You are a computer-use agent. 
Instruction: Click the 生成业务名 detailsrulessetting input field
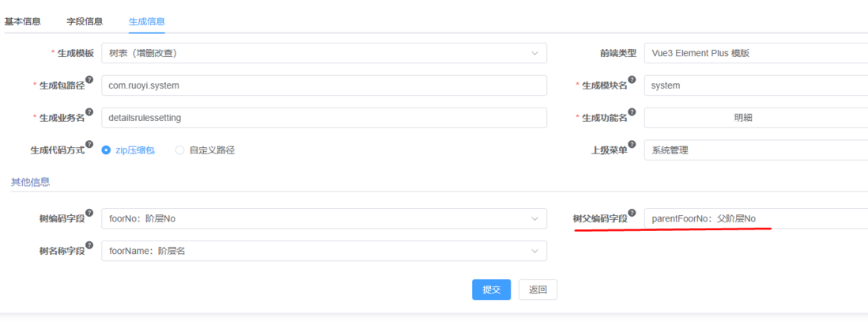pyautogui.click(x=324, y=118)
